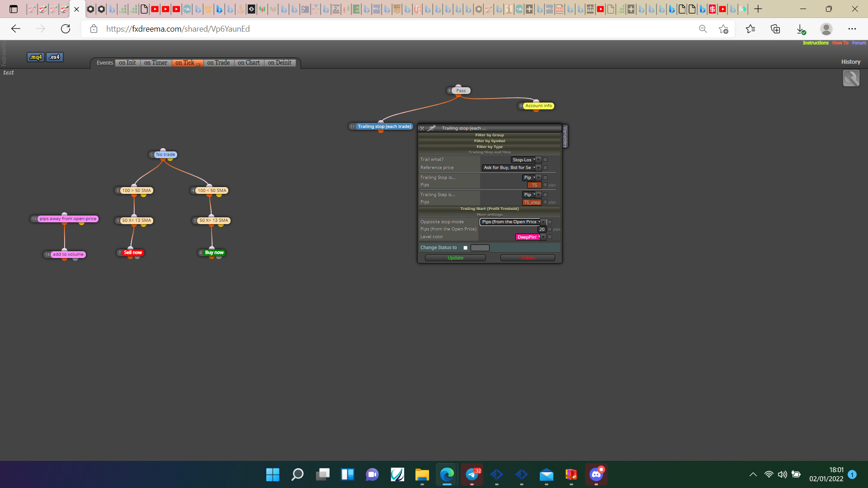Viewport: 868px width, 488px height.
Task: Open browser downloads icon
Action: [801, 29]
